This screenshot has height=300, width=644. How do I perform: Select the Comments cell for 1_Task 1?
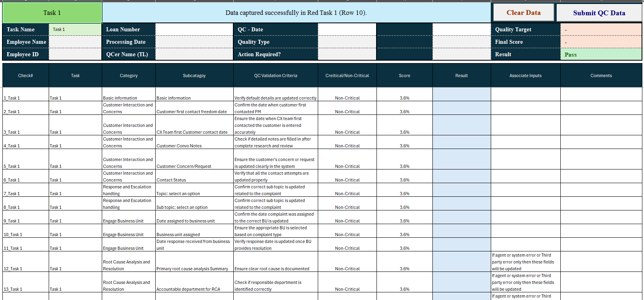click(601, 94)
